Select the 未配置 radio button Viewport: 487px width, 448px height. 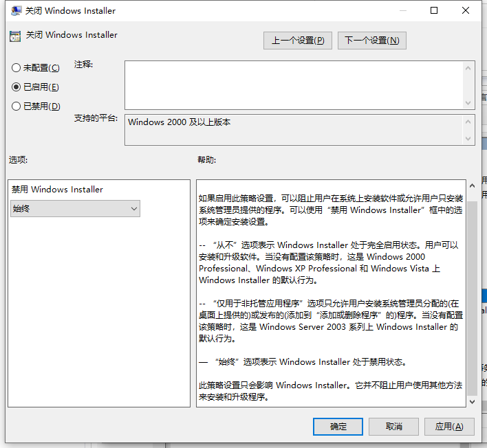click(x=17, y=68)
